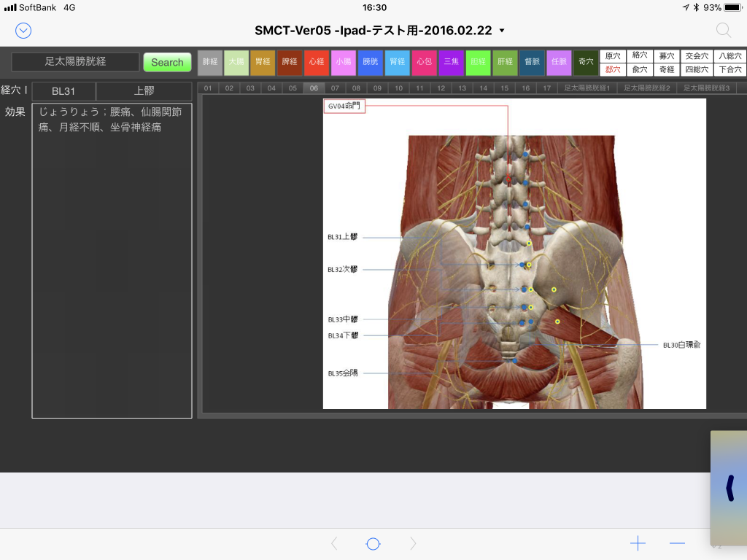Tap the minus zoom-out icon
The width and height of the screenshot is (747, 560).
(x=677, y=543)
